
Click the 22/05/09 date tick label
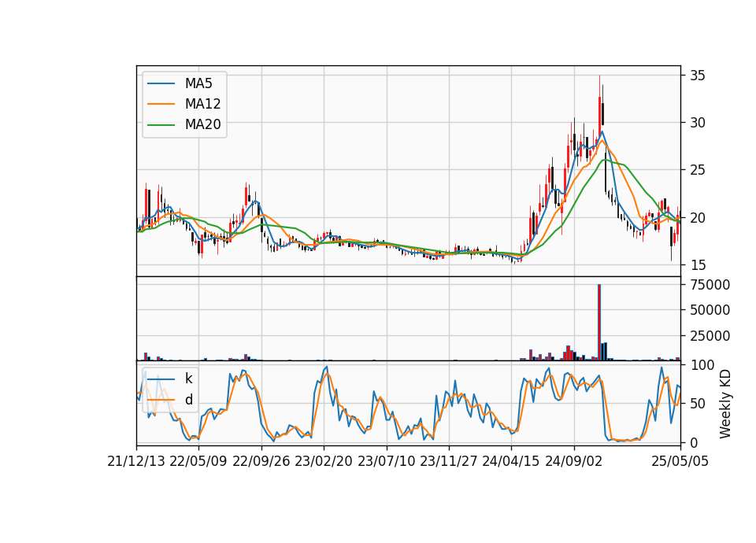(x=198, y=461)
